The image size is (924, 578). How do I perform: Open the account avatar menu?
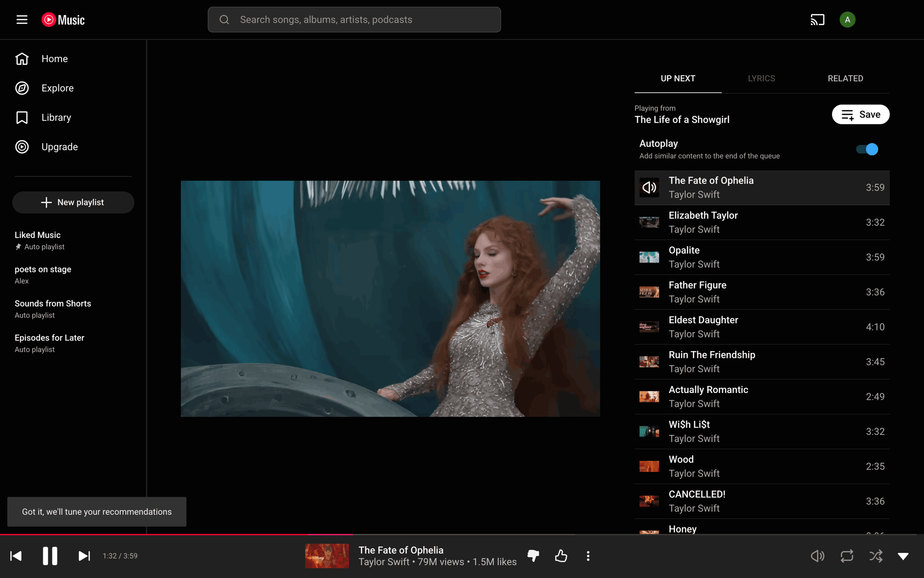pos(847,20)
